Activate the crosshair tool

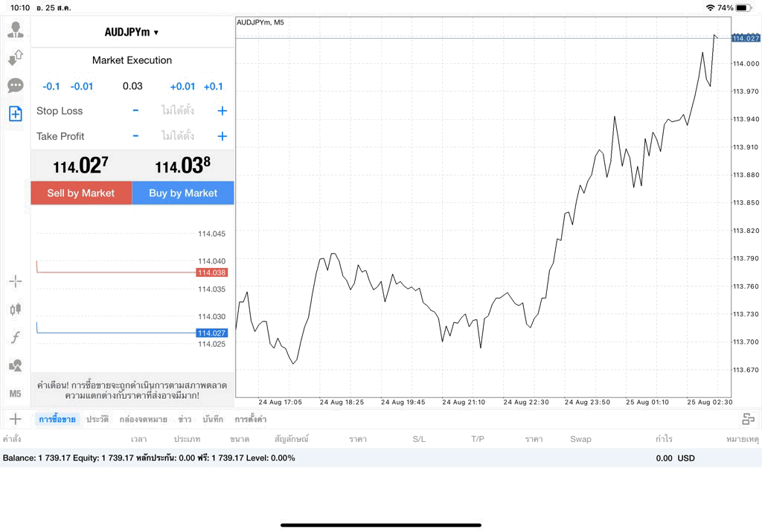(16, 281)
